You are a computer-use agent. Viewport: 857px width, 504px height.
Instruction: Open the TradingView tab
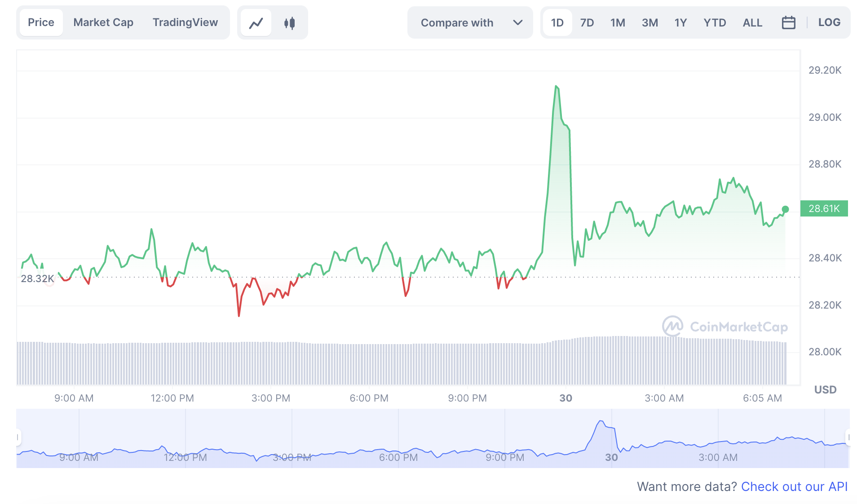point(185,22)
